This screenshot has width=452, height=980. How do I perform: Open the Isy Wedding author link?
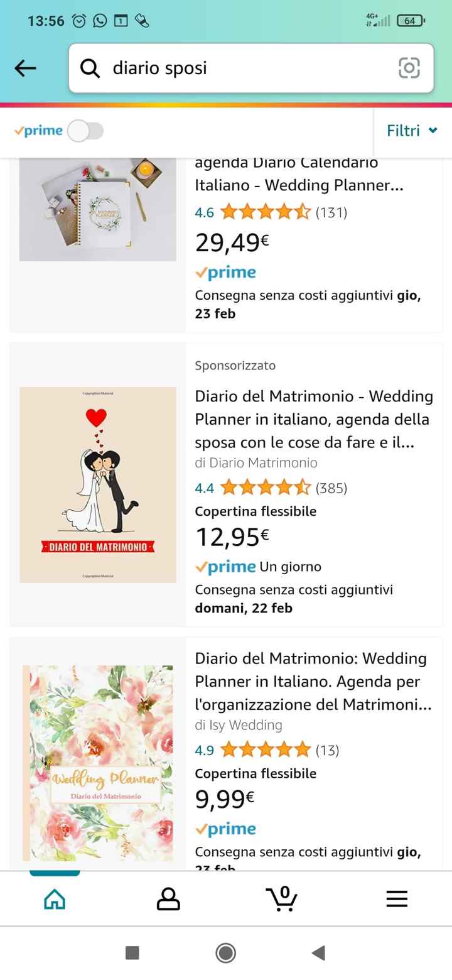239,726
